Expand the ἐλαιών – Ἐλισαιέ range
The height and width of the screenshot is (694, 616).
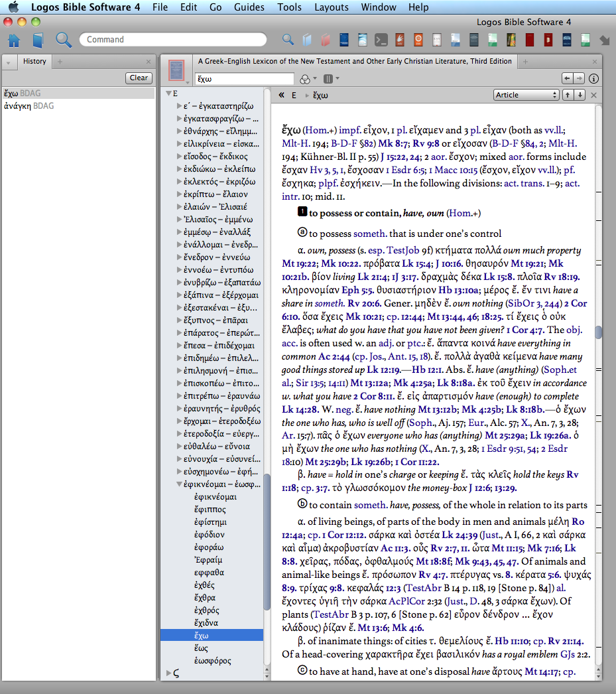click(x=178, y=207)
